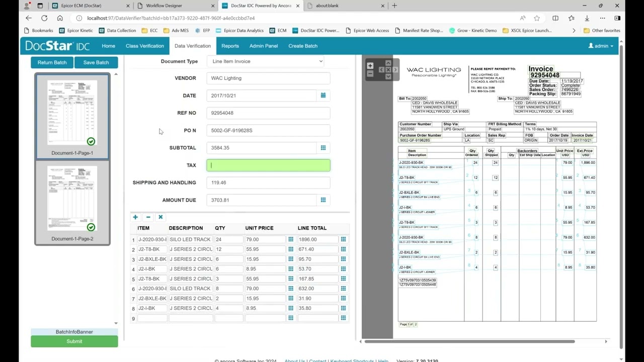Open browser settings and more menu
The image size is (644, 362).
coord(603,18)
